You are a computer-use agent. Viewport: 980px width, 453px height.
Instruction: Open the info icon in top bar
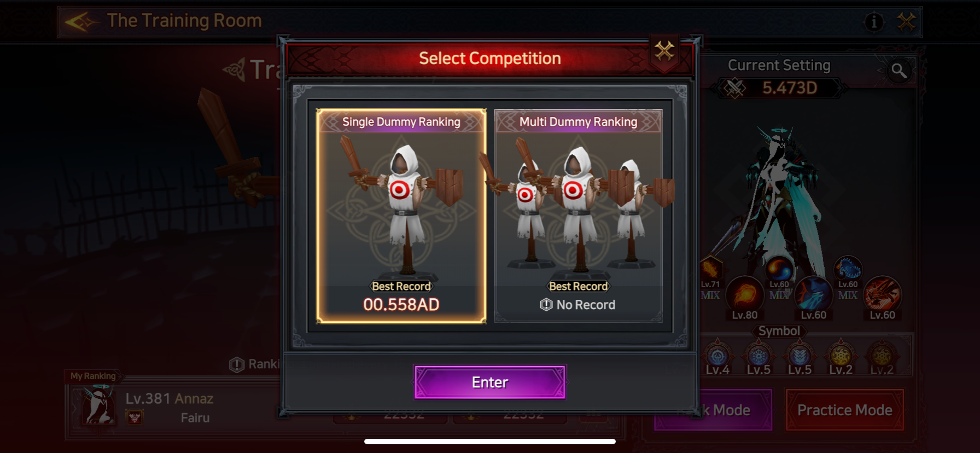click(x=874, y=22)
